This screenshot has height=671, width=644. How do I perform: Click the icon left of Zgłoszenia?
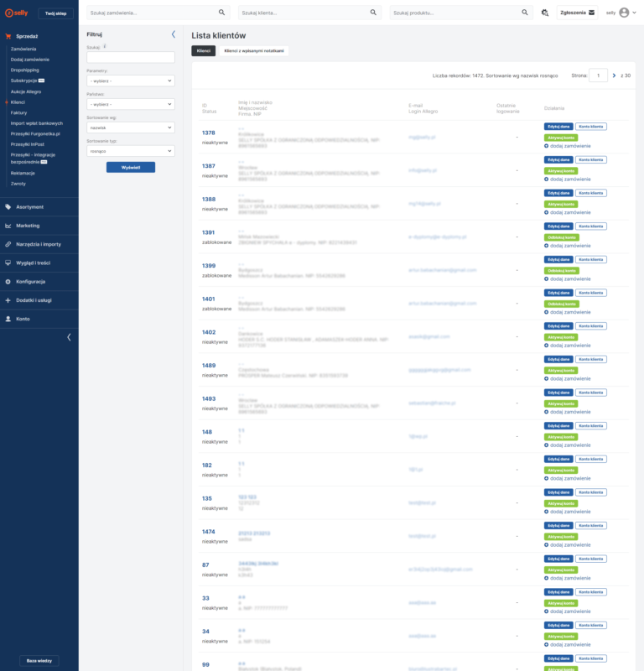[x=545, y=13]
